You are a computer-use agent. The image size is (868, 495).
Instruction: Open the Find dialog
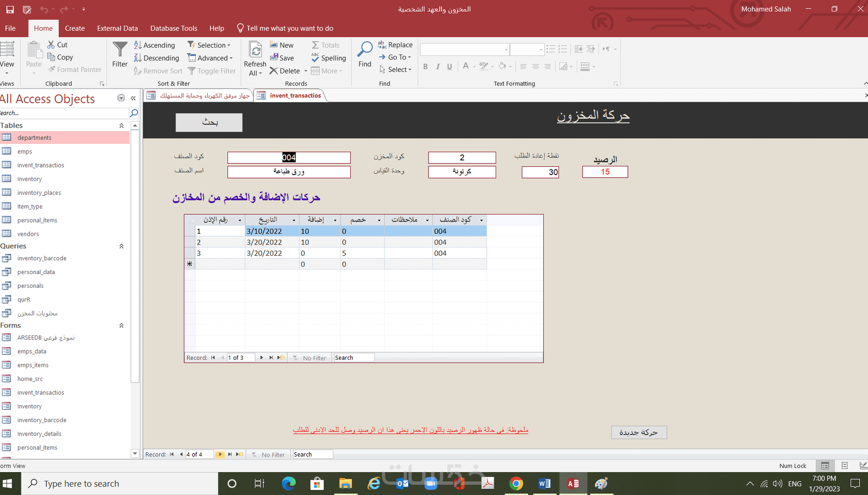pyautogui.click(x=365, y=54)
